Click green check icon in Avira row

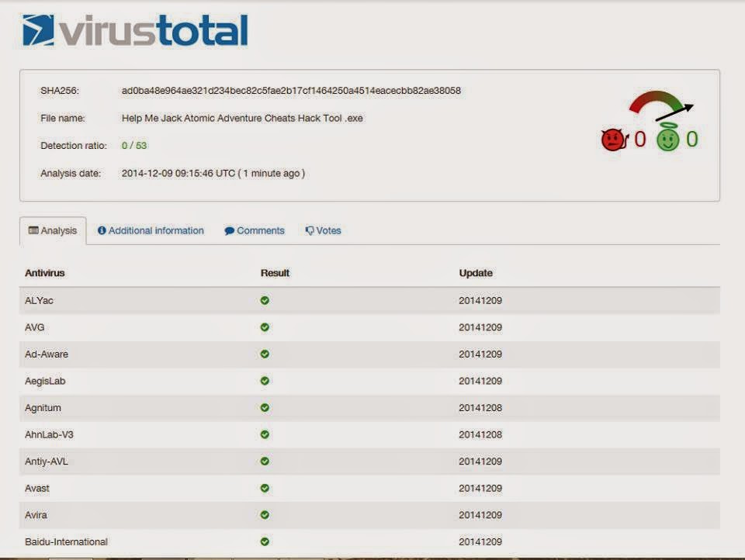point(265,515)
